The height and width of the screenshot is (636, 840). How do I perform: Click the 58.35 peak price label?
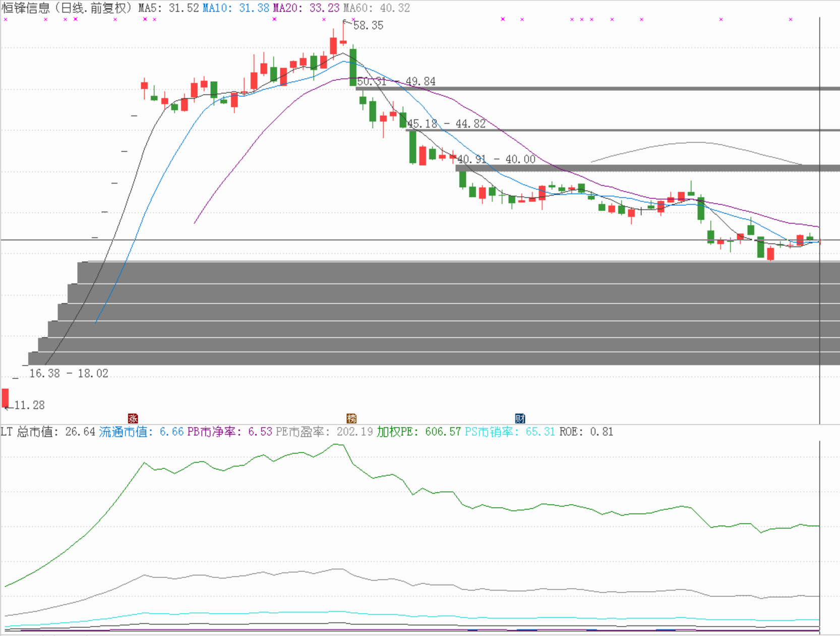(368, 25)
